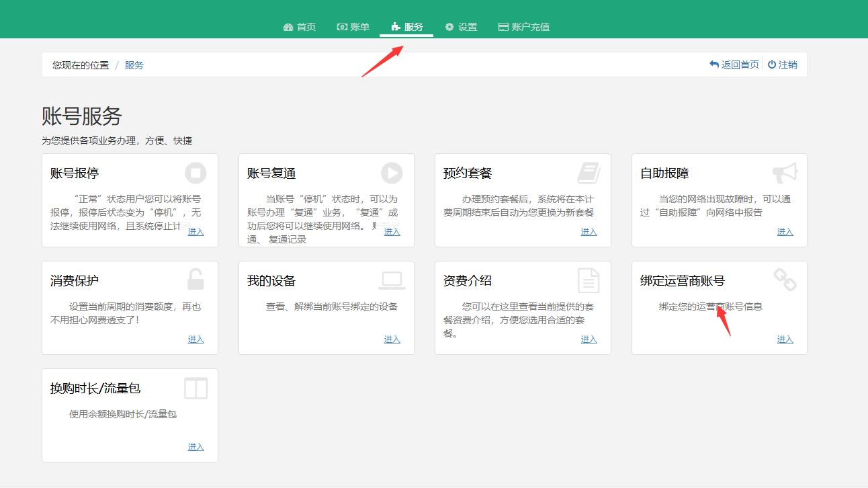Click the book icon in 预约套餐 card
This screenshot has width=868, height=488.
pyautogui.click(x=589, y=173)
